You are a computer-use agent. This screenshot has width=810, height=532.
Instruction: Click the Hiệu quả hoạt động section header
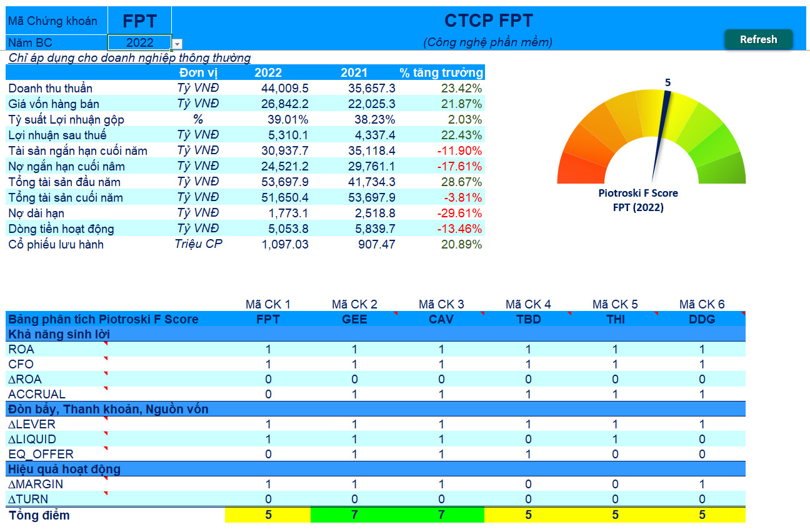click(64, 469)
